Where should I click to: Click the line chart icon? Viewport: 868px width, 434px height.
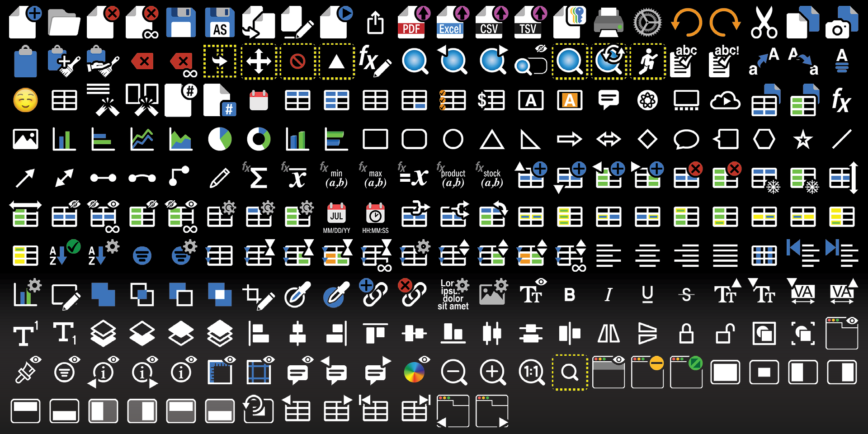[142, 139]
